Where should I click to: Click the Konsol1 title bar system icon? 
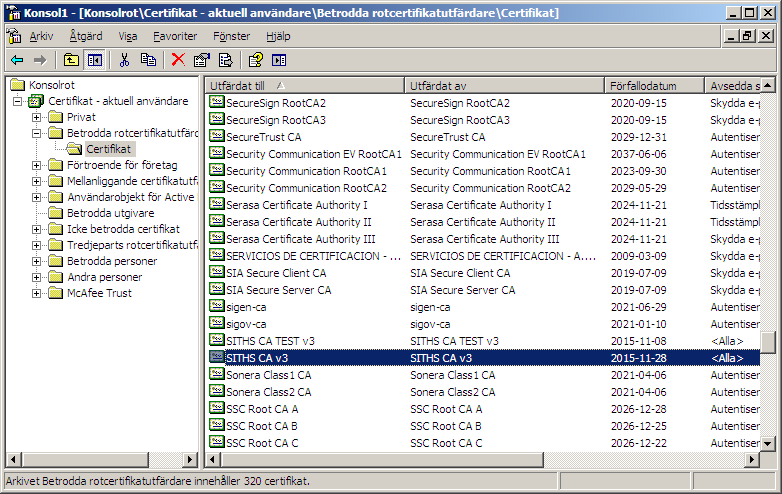(14, 13)
